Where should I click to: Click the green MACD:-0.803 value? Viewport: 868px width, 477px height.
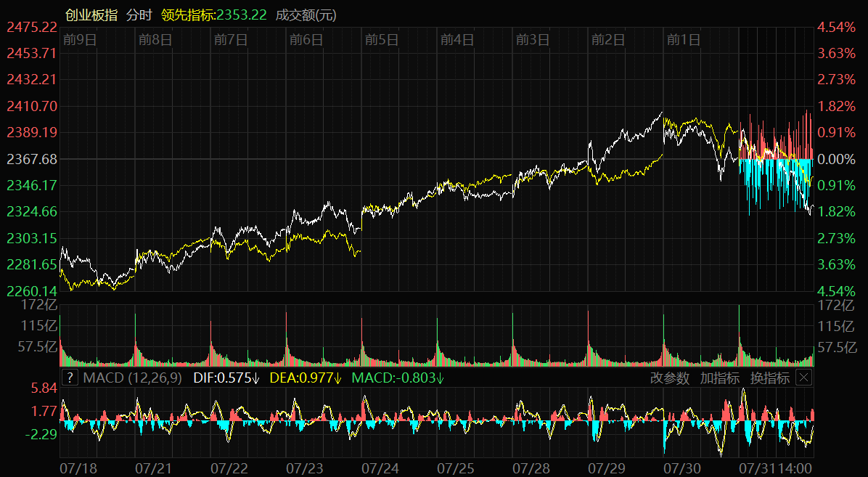(x=397, y=378)
